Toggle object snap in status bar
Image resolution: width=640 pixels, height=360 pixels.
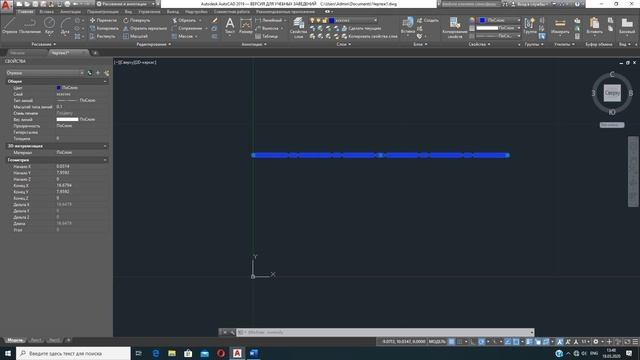[x=516, y=342]
